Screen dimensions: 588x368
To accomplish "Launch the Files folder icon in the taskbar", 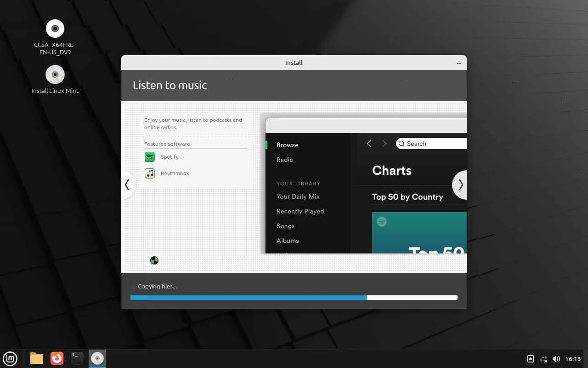I will pos(37,358).
